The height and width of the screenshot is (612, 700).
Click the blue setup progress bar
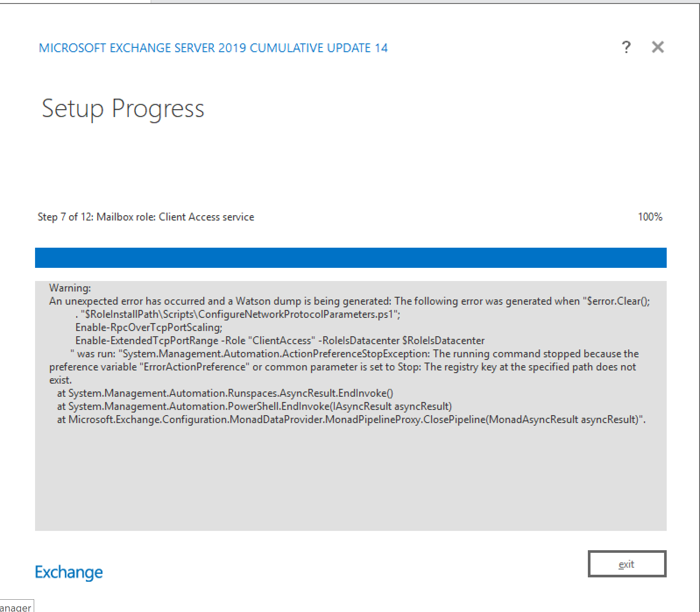point(350,258)
